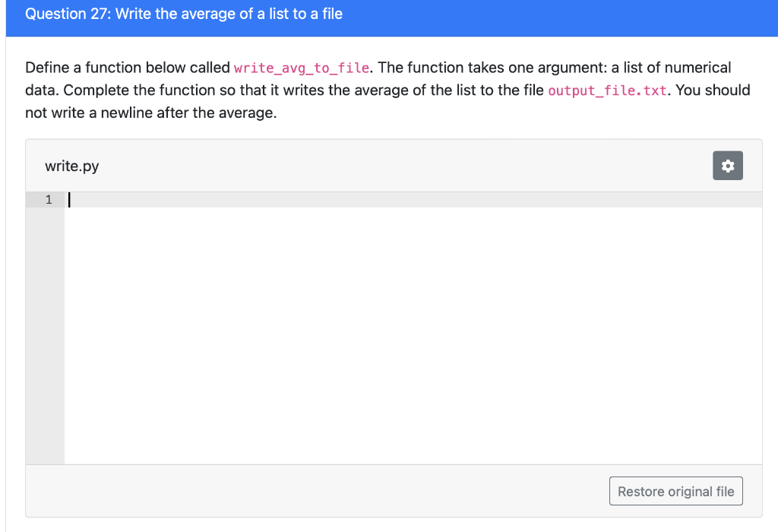Click the write_avg_to_file code text

[302, 68]
